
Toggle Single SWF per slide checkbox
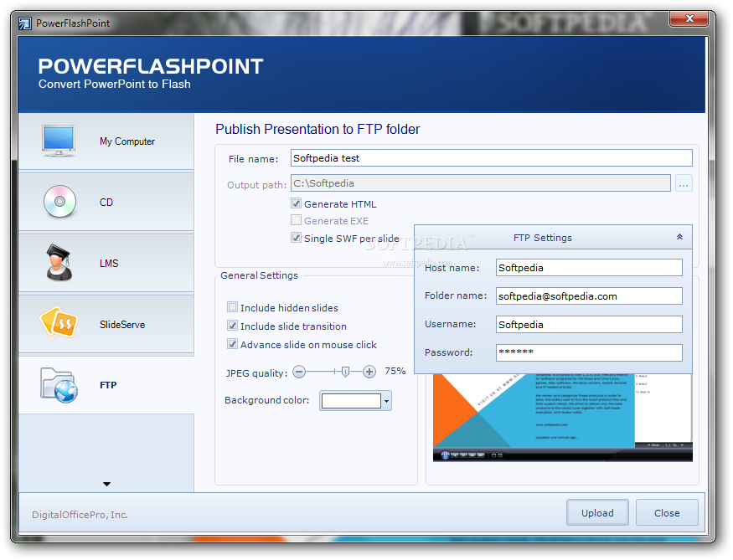pyautogui.click(x=296, y=237)
